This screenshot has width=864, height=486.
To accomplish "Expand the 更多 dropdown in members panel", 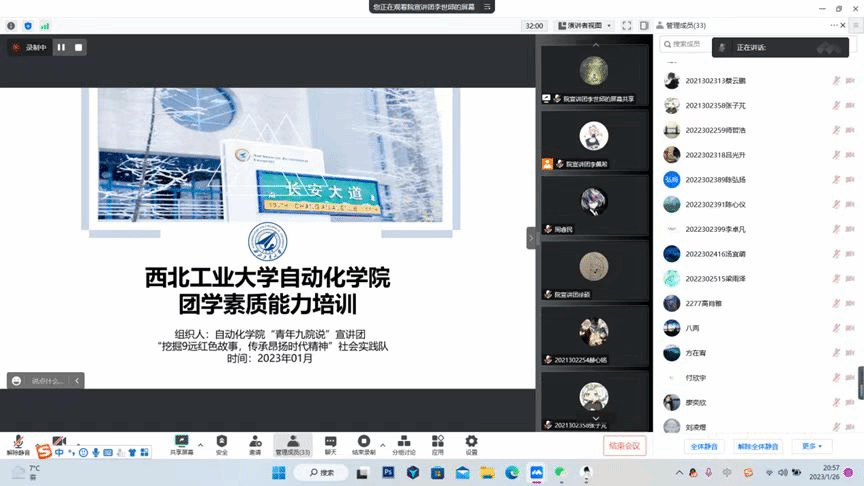I will tap(810, 446).
